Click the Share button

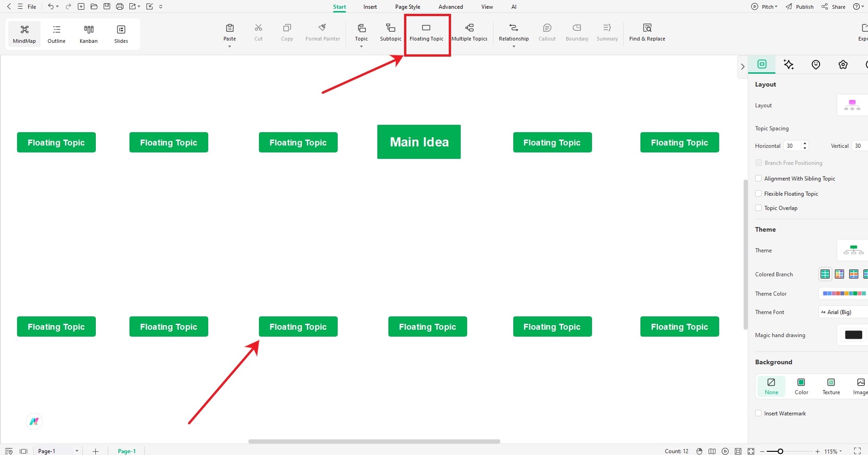tap(833, 6)
